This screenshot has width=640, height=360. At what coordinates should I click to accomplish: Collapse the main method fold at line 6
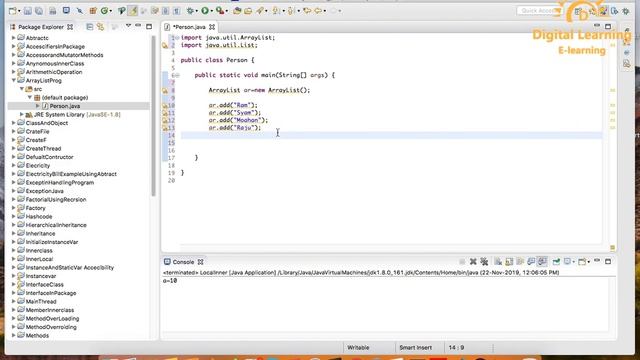click(177, 75)
